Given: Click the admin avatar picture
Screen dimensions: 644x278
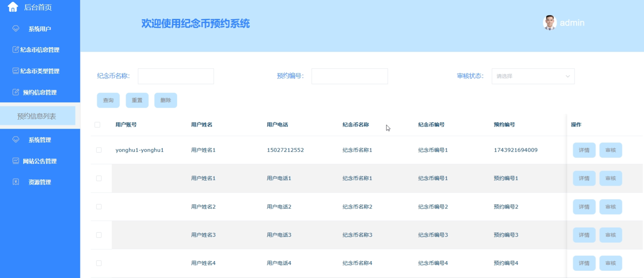Looking at the screenshot, I should pyautogui.click(x=550, y=23).
